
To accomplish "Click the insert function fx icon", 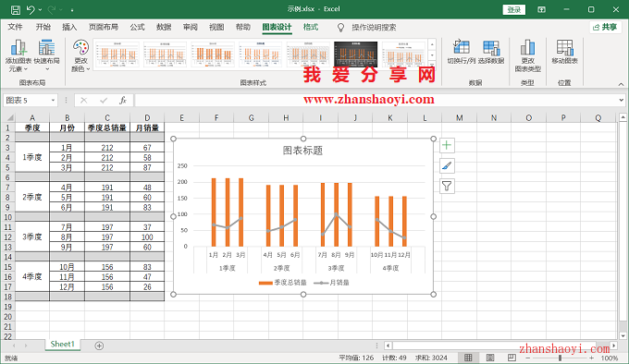I will (x=123, y=100).
